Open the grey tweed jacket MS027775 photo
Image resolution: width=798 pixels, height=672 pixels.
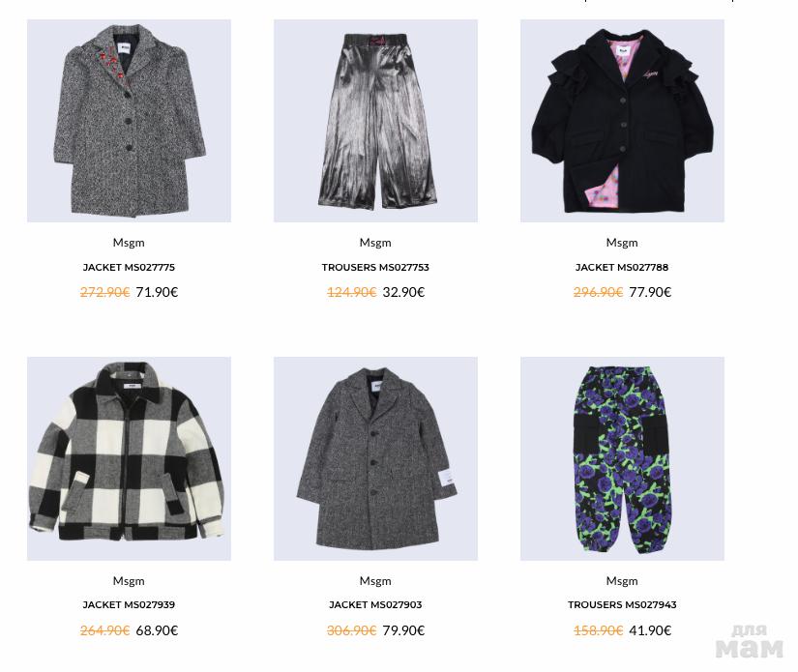click(x=129, y=121)
